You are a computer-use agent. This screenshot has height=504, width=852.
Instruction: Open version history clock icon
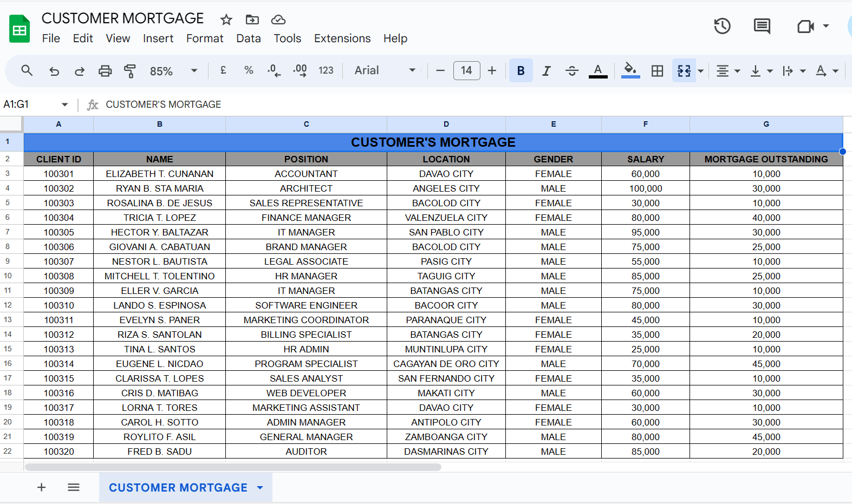(x=722, y=26)
